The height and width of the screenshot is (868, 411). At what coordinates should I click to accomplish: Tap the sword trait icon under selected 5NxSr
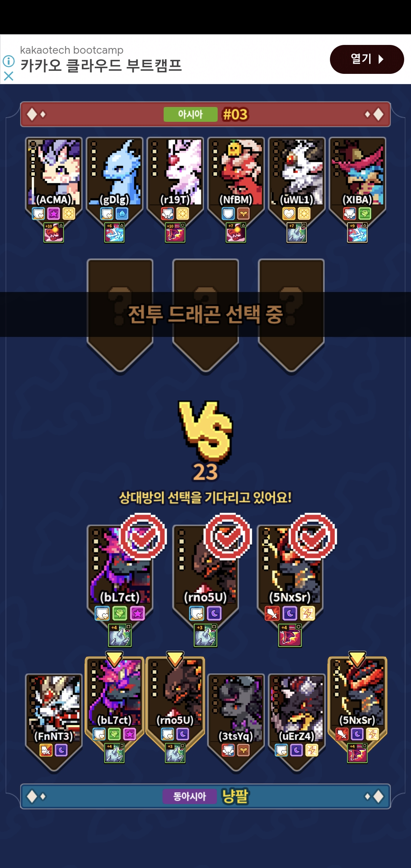point(272,613)
